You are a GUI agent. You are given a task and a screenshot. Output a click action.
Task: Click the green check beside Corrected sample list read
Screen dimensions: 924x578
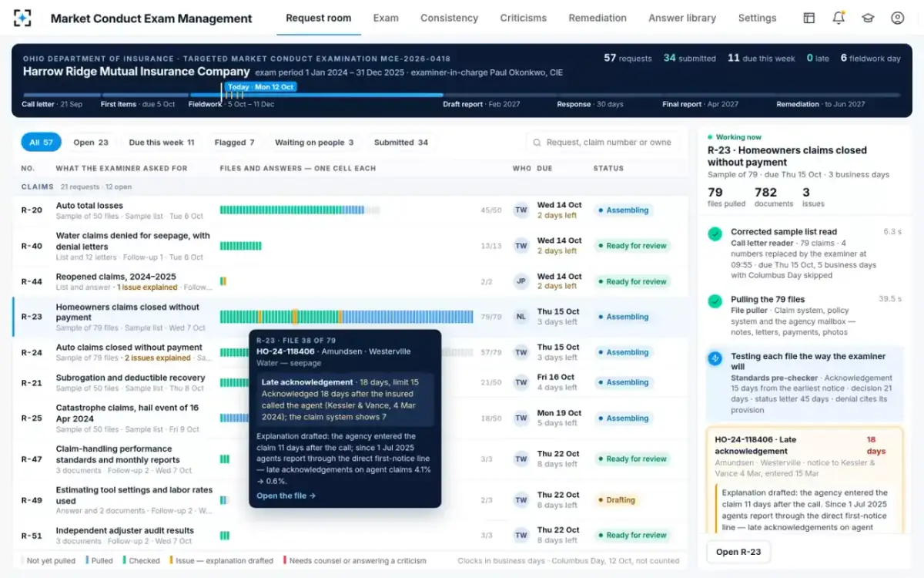715,233
